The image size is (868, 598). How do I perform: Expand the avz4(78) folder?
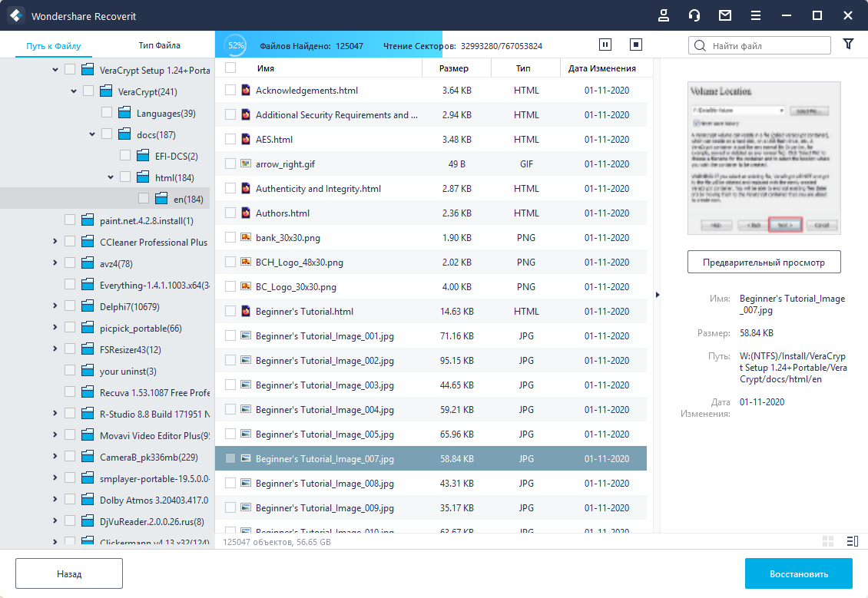[55, 263]
